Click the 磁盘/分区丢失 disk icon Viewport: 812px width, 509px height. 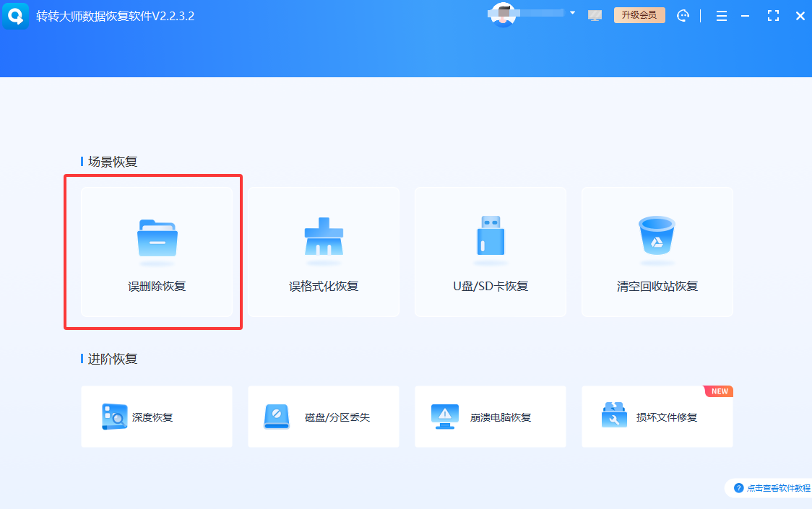click(x=277, y=417)
